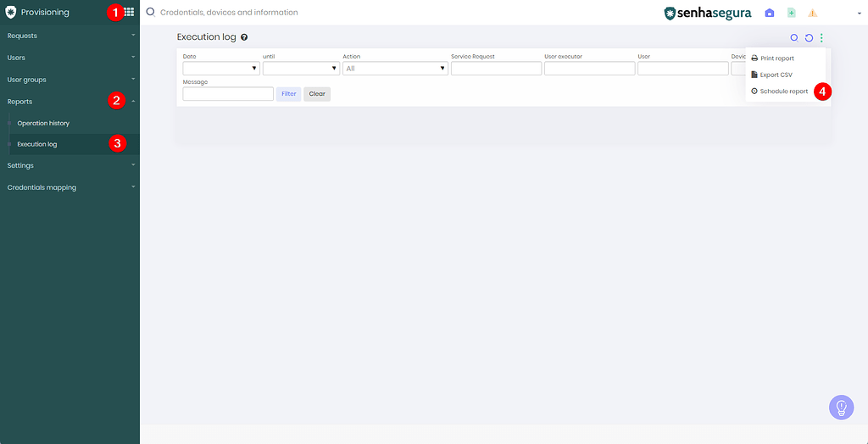Click the Execution log page title
Image resolution: width=868 pixels, height=444 pixels.
coord(207,37)
